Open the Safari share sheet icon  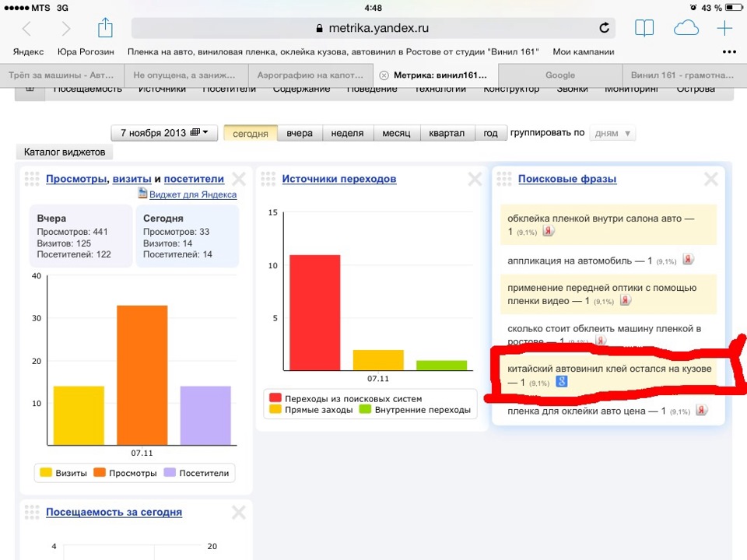click(105, 28)
